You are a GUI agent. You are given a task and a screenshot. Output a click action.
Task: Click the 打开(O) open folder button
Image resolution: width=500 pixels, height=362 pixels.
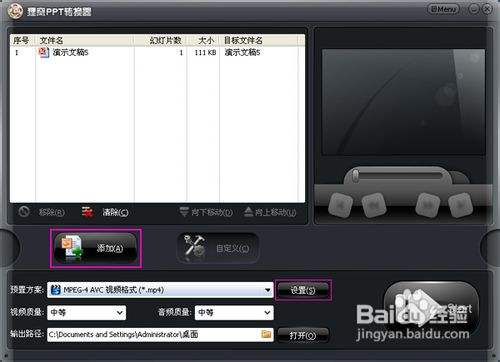coord(303,335)
